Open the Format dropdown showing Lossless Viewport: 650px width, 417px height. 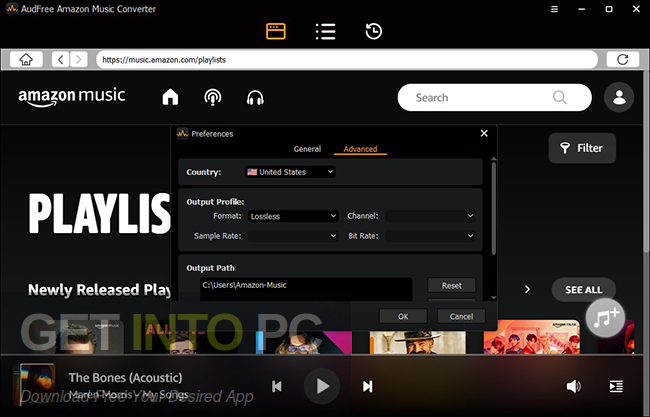click(x=293, y=216)
